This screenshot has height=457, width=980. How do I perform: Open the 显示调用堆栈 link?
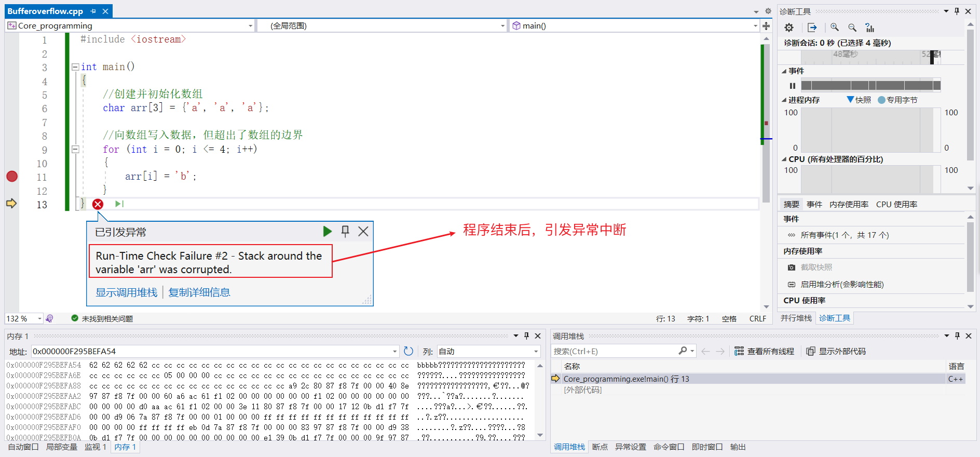[126, 292]
